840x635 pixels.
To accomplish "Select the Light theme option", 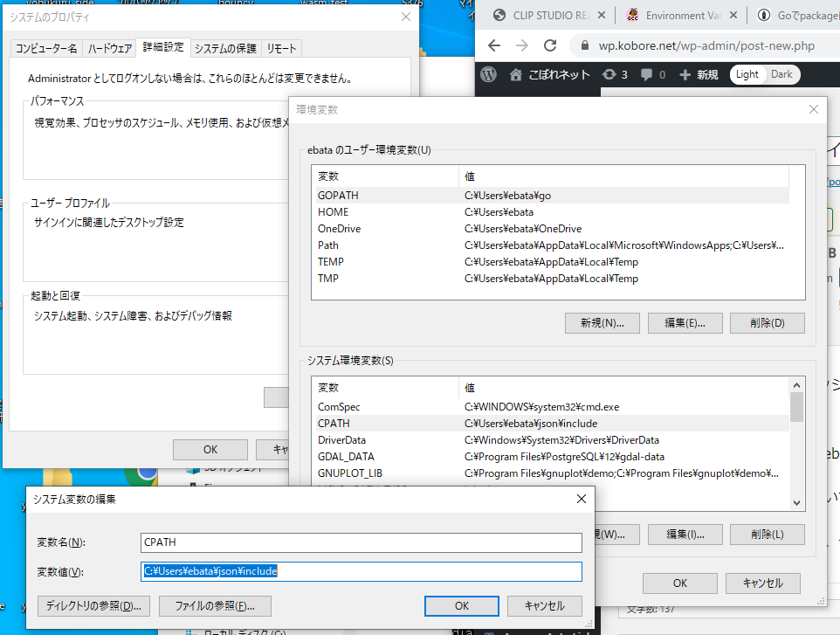I will (747, 74).
